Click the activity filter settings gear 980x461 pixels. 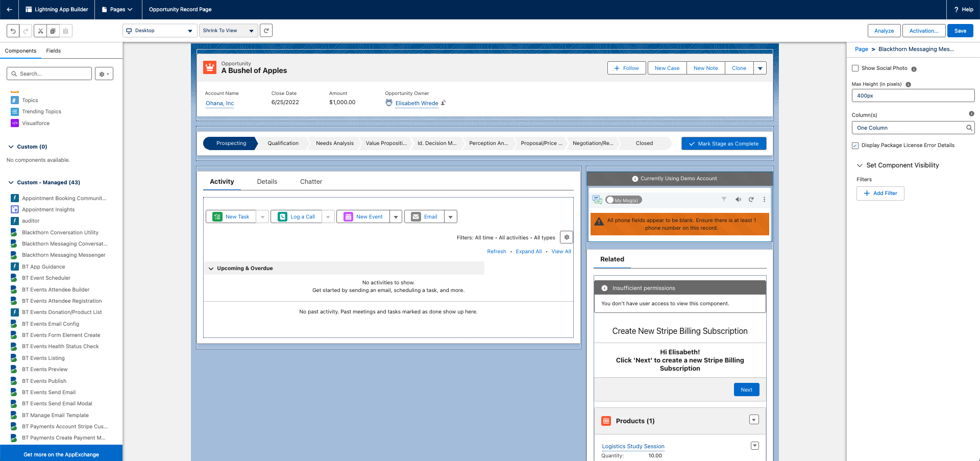pyautogui.click(x=567, y=237)
